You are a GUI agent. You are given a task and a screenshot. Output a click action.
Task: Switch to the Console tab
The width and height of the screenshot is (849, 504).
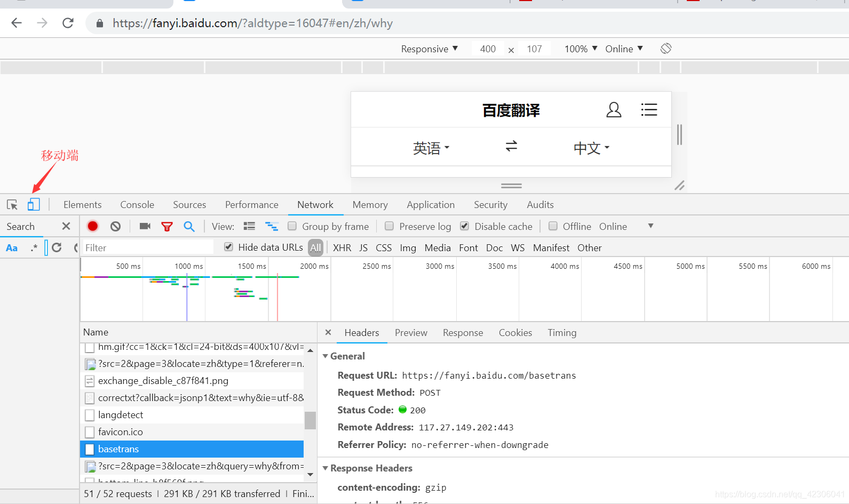(137, 205)
